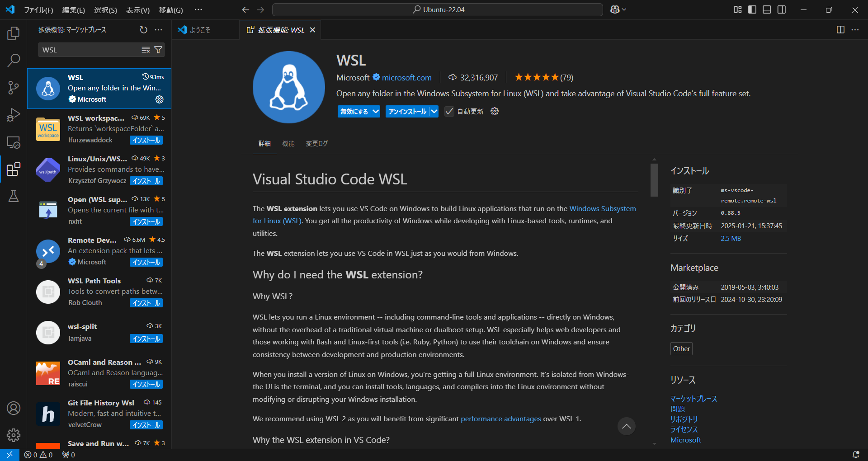
Task: Expand the Uninstall button dropdown arrow
Action: tap(434, 111)
